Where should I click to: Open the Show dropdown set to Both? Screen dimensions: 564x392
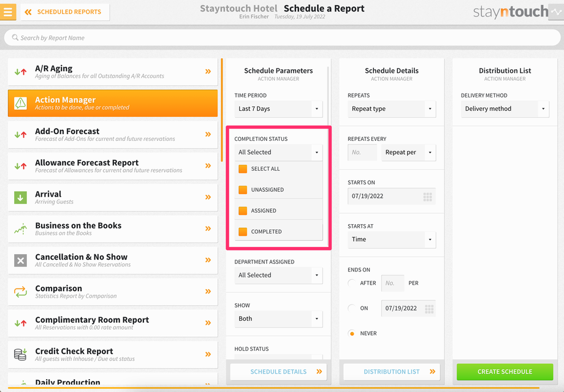278,318
